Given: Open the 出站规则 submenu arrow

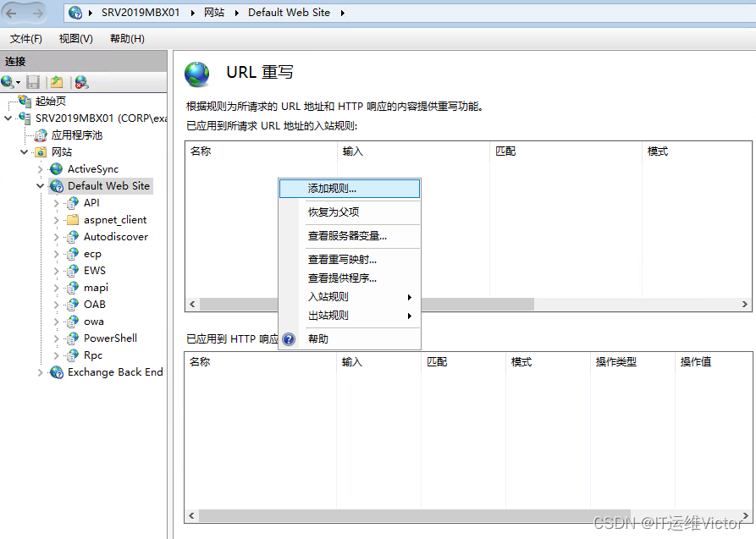Looking at the screenshot, I should tap(410, 316).
